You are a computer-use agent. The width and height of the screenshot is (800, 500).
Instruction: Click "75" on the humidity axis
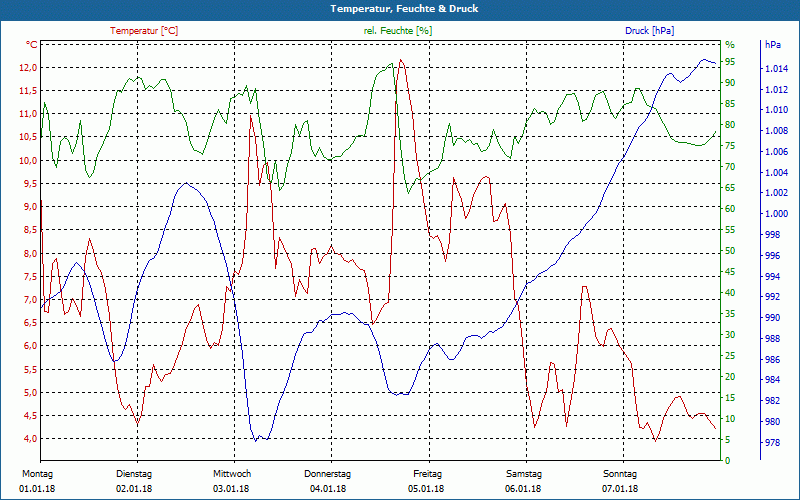pyautogui.click(x=730, y=146)
